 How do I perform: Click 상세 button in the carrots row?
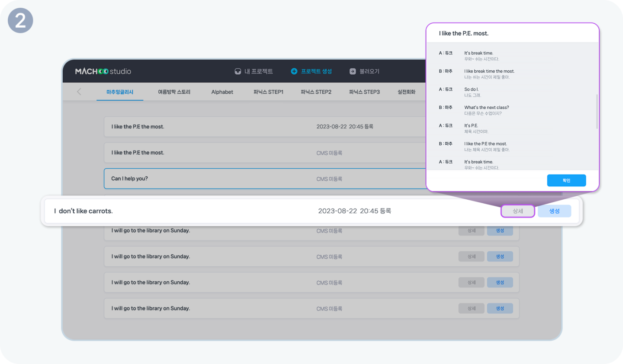(x=518, y=211)
